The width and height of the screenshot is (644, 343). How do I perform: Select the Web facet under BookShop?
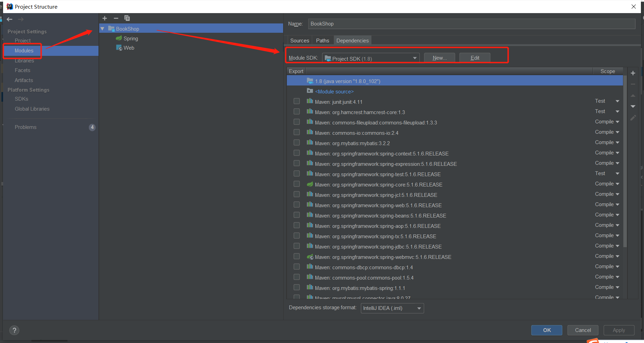(125, 48)
